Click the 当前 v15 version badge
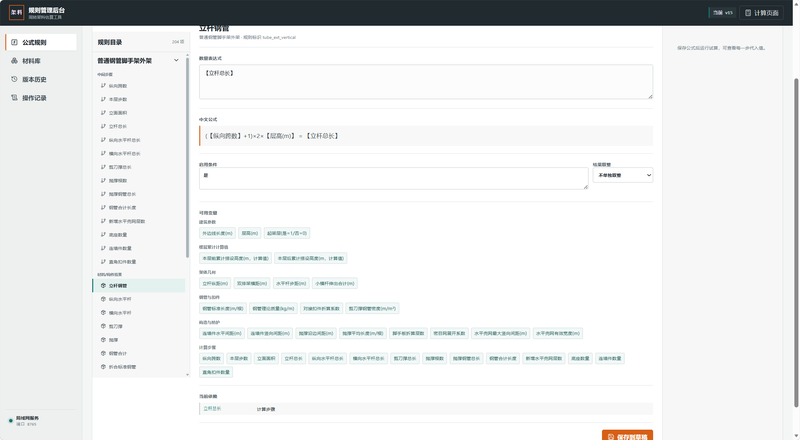This screenshot has height=440, width=800. click(x=722, y=13)
